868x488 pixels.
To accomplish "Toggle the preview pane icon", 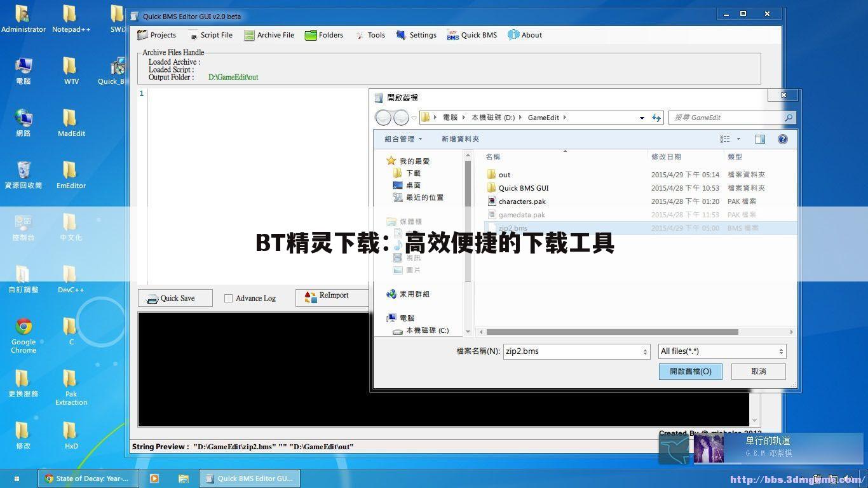I will [760, 139].
